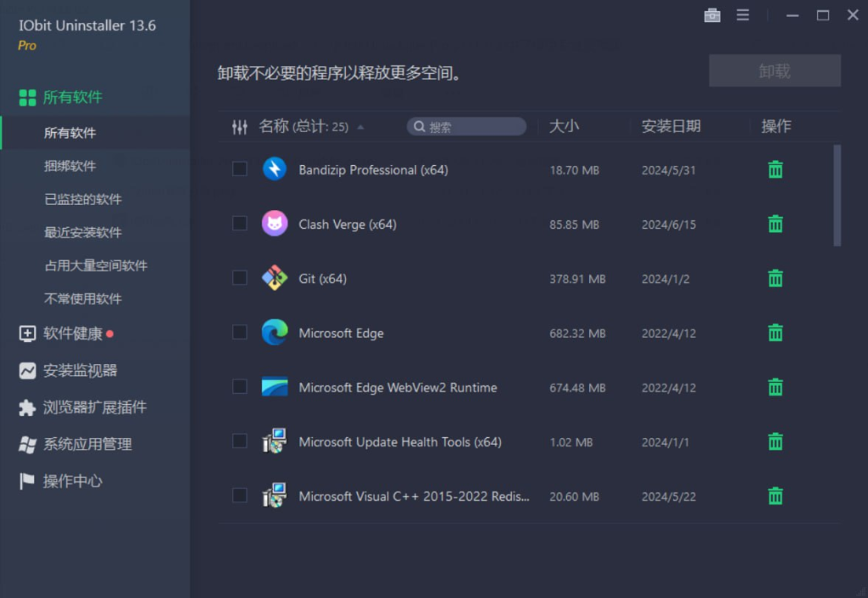Viewport: 868px width, 598px height.
Task: Click the 浏览器扩展插件 puzzle icon
Action: pos(27,407)
